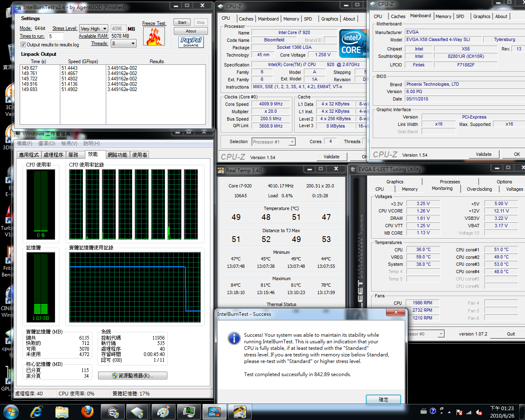Select Caches tab in left CPU-Z window

246,19
